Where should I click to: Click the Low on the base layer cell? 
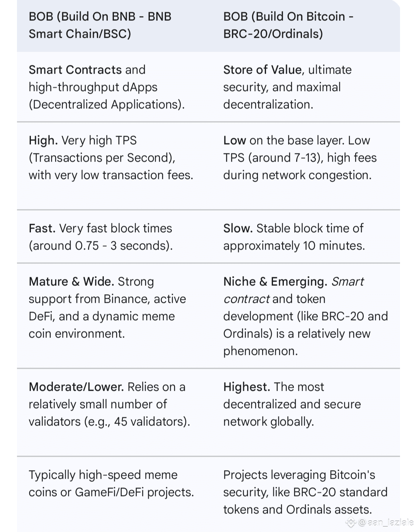click(x=300, y=157)
